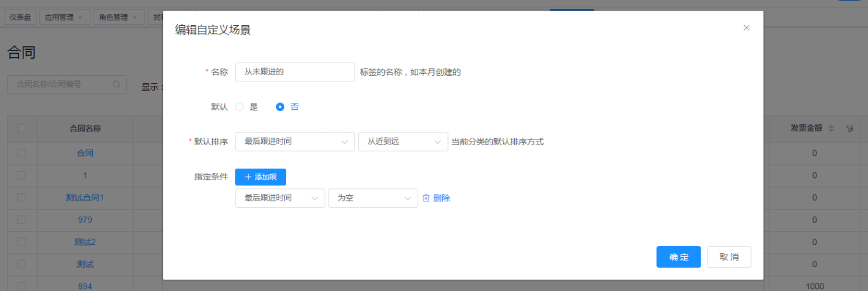Check the checkbox for row 测试2
This screenshot has width=868, height=291.
pyautogui.click(x=22, y=242)
